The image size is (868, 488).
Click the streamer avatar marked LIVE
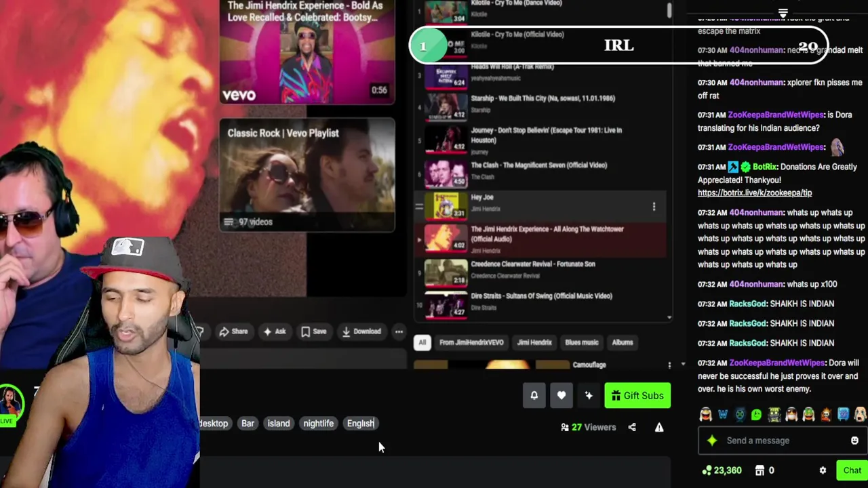(9, 405)
